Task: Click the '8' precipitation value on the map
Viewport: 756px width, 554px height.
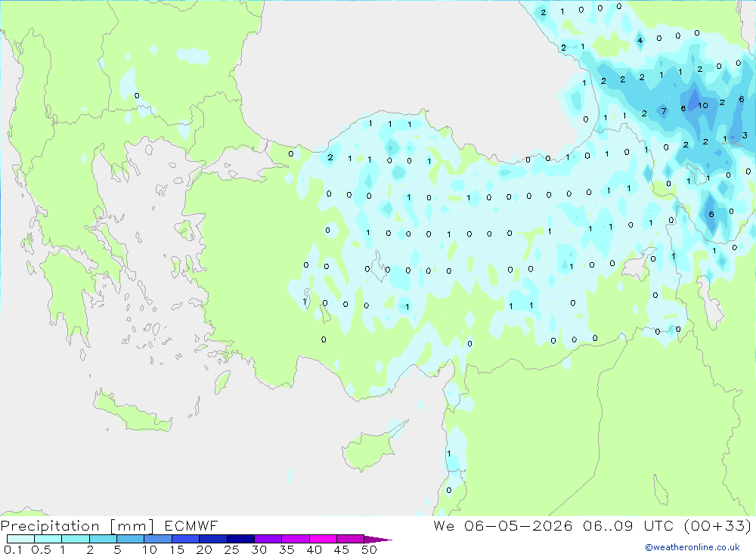Action: tap(683, 109)
